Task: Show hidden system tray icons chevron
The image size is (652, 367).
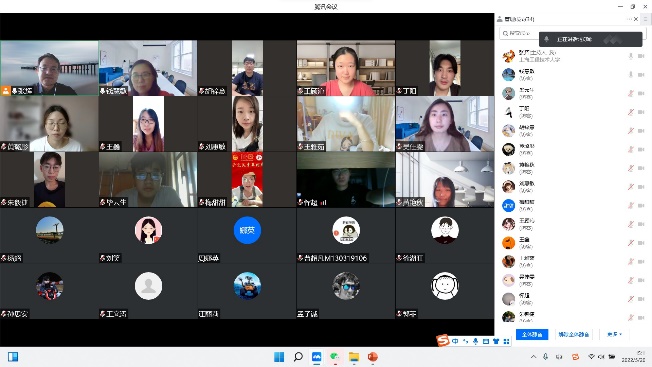Action: click(x=533, y=357)
